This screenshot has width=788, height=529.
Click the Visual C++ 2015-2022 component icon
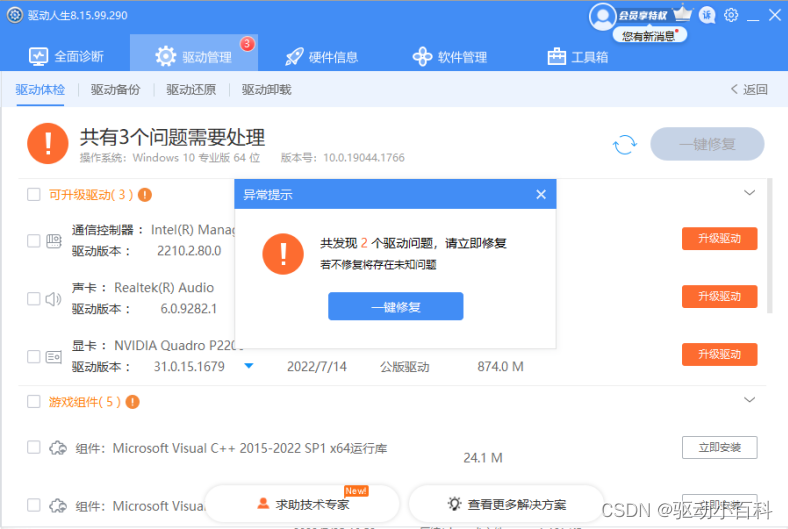click(58, 448)
